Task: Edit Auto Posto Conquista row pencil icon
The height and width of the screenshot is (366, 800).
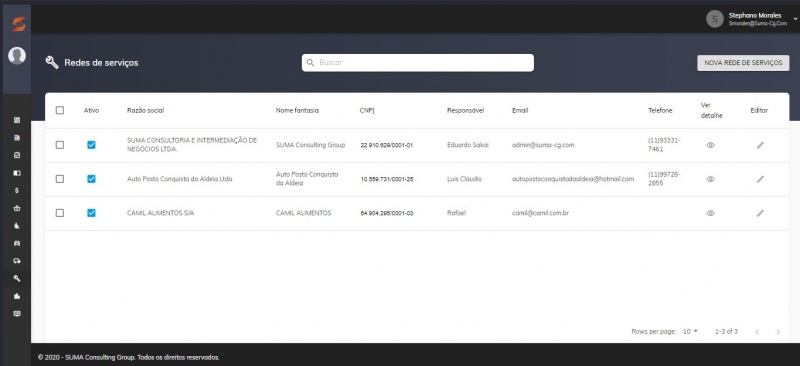Action: 760,179
